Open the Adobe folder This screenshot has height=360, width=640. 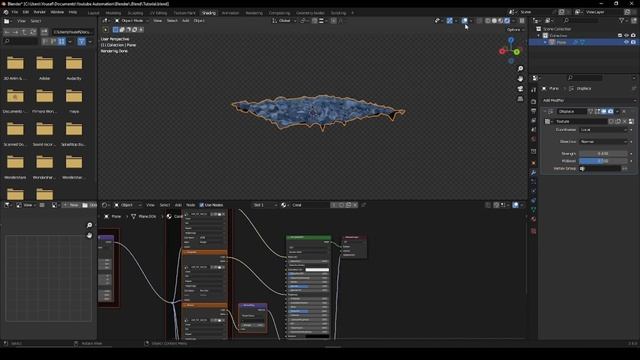[x=44, y=68]
